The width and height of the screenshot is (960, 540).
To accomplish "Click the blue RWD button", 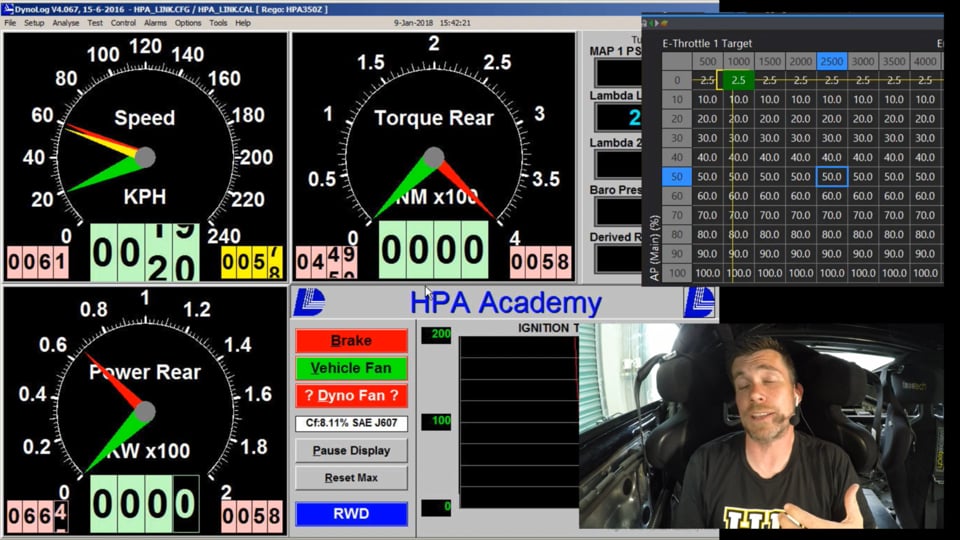I will point(351,514).
